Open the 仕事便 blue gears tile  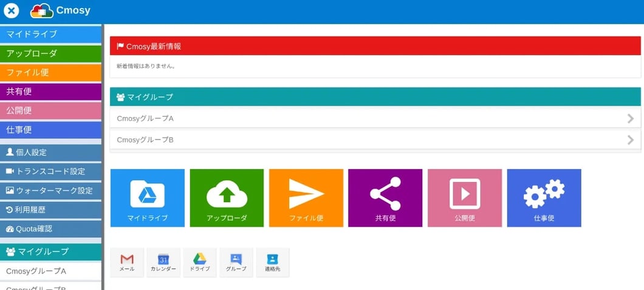click(x=544, y=198)
